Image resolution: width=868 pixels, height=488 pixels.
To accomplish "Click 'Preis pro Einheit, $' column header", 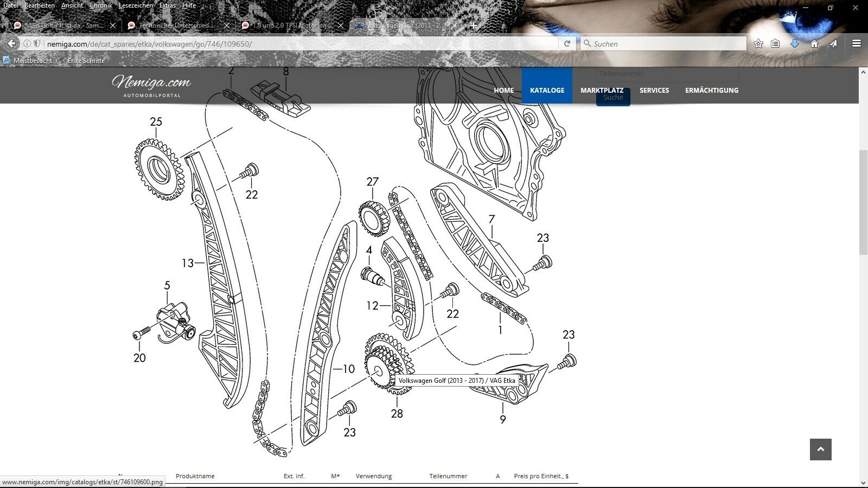I will tap(541, 476).
